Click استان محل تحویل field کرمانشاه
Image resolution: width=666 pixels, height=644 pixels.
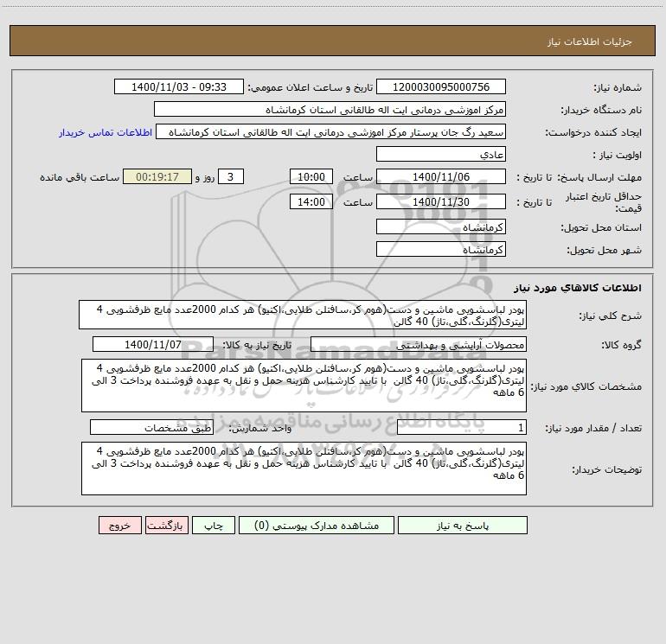coord(441,226)
